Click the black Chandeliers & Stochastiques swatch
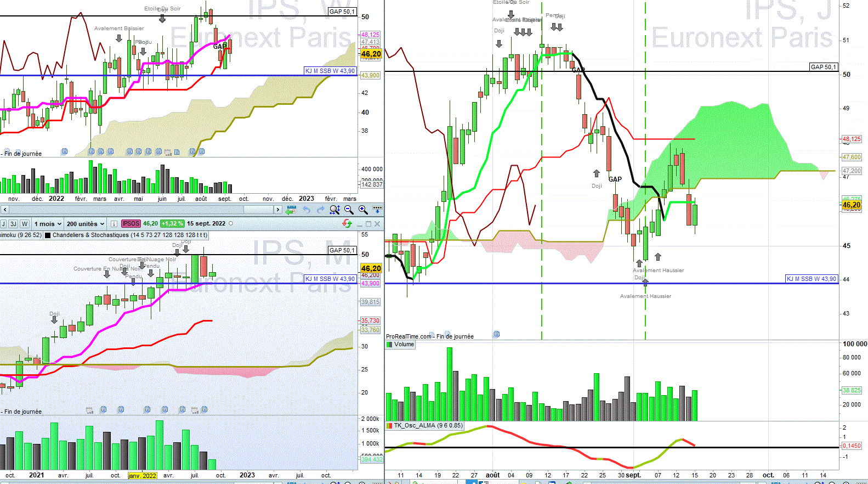868x484 pixels. click(48, 235)
